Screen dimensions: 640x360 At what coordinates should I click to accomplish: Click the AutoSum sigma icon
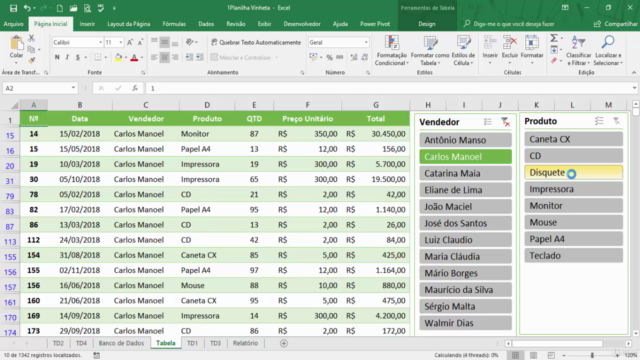[x=554, y=38]
